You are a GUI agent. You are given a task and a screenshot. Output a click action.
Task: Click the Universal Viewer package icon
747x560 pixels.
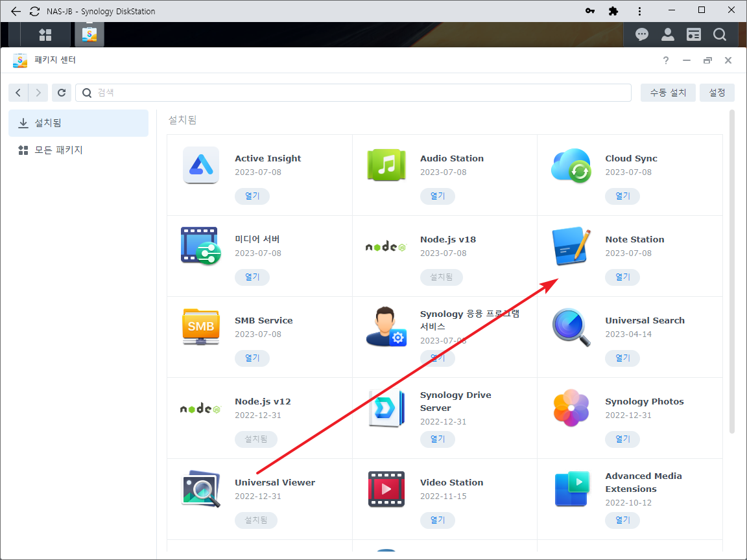coord(201,489)
